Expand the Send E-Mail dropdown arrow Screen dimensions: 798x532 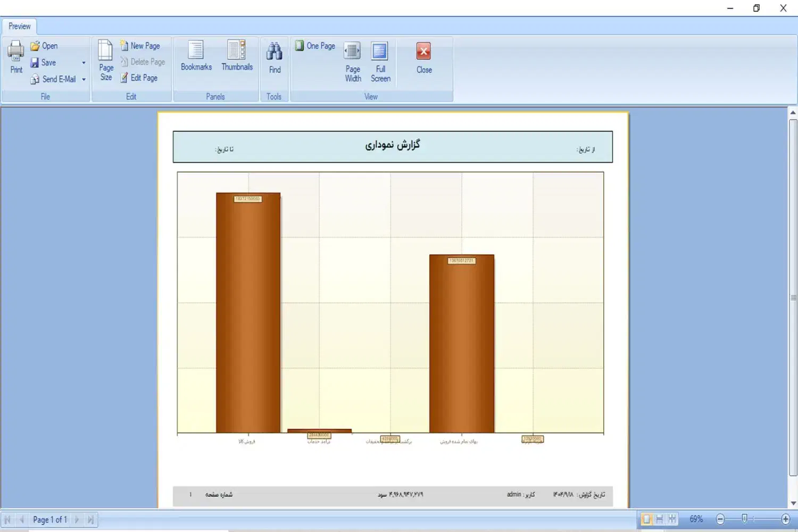pyautogui.click(x=84, y=79)
